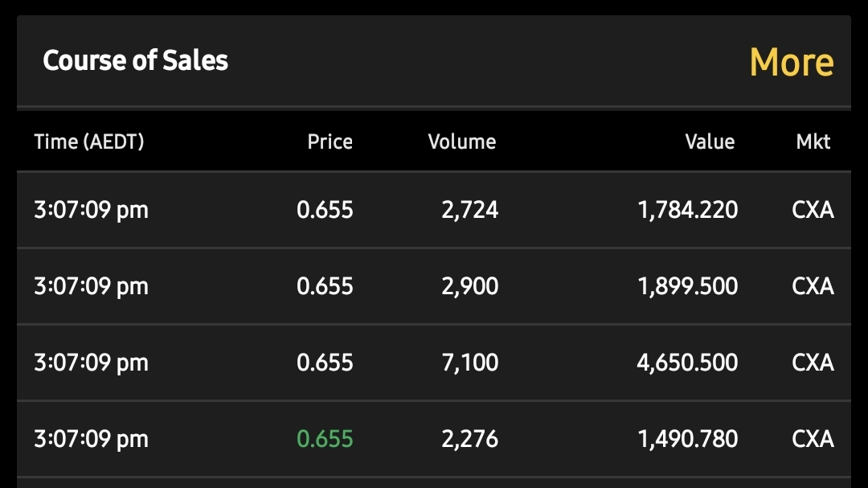Click the timestamp of the 7,100 volume trade

pyautogui.click(x=92, y=363)
